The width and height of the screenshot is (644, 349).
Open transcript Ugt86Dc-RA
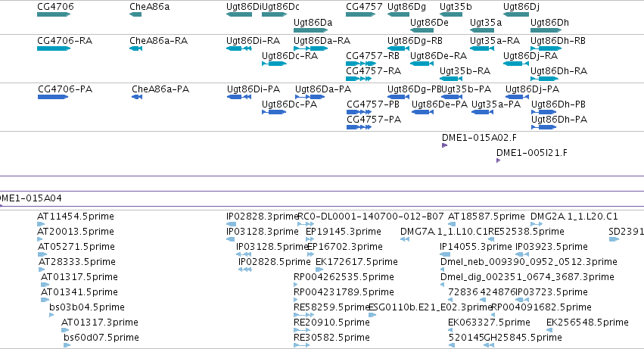click(274, 64)
